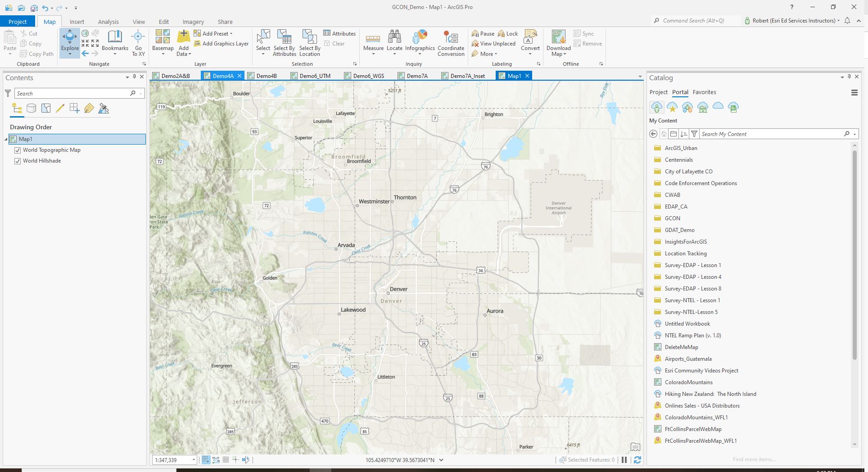Expand the map scale dropdown

[194, 460]
